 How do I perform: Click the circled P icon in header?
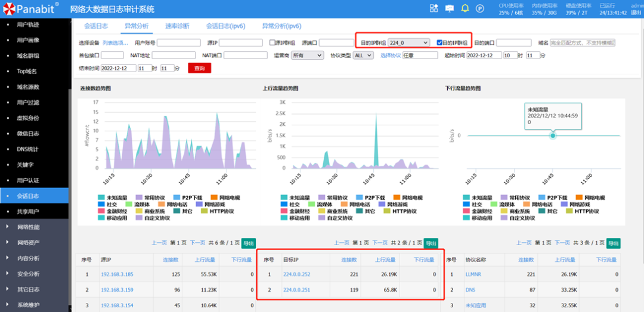[x=479, y=8]
